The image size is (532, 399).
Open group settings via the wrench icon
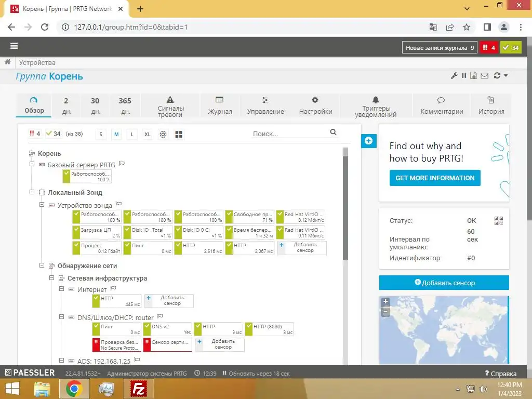[454, 75]
